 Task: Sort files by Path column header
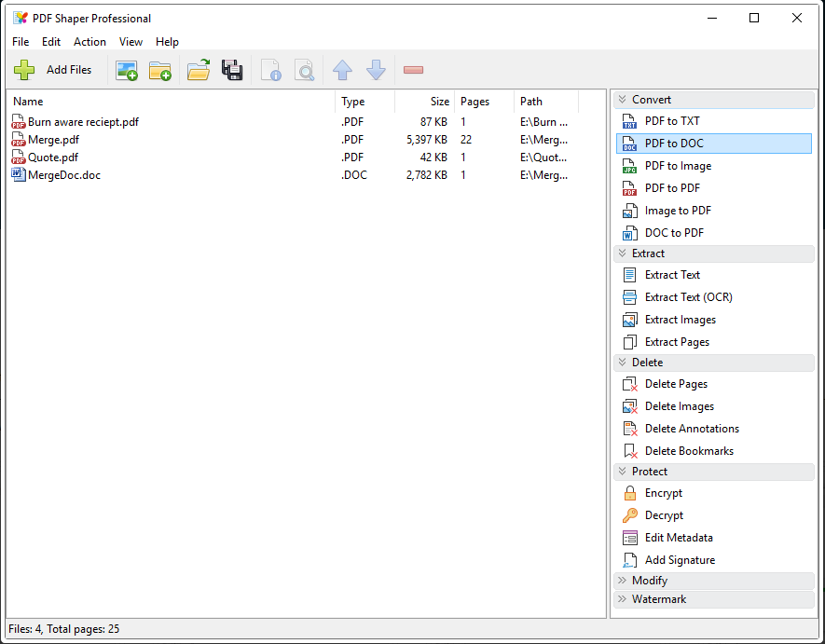pyautogui.click(x=546, y=102)
